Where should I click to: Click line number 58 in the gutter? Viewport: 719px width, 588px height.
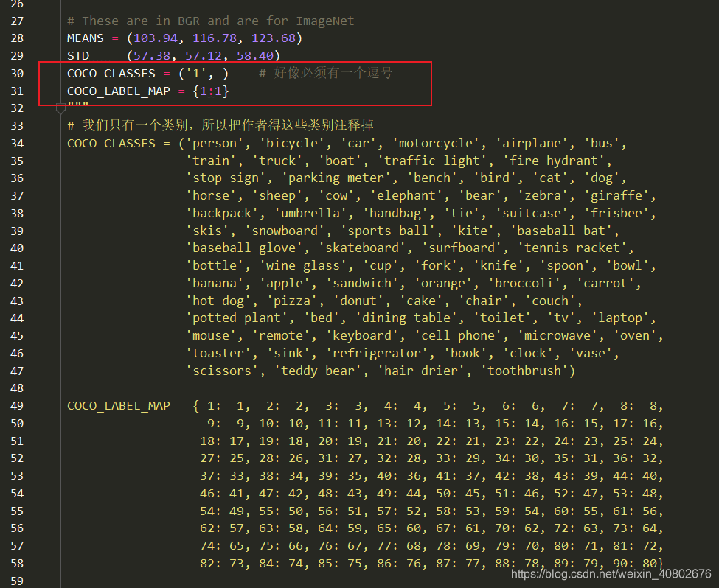coord(17,563)
